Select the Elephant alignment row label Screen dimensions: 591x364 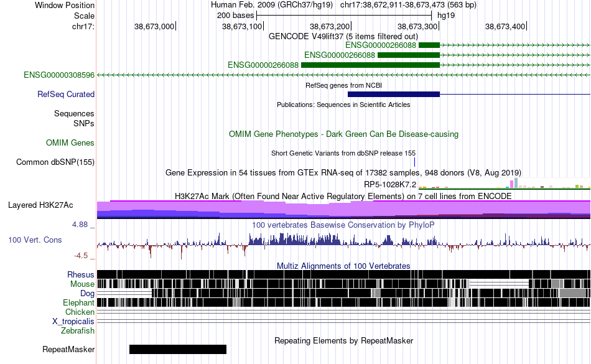(x=78, y=303)
